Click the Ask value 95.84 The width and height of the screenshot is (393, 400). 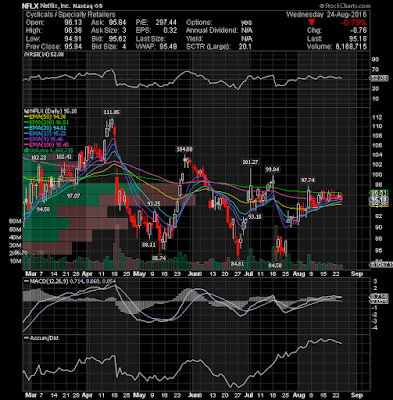coord(117,23)
